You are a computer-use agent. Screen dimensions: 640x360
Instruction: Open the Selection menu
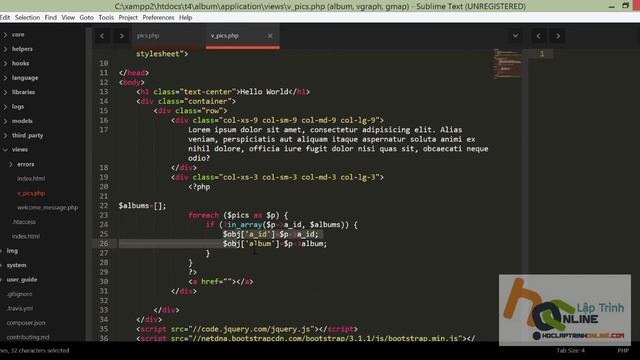point(27,18)
